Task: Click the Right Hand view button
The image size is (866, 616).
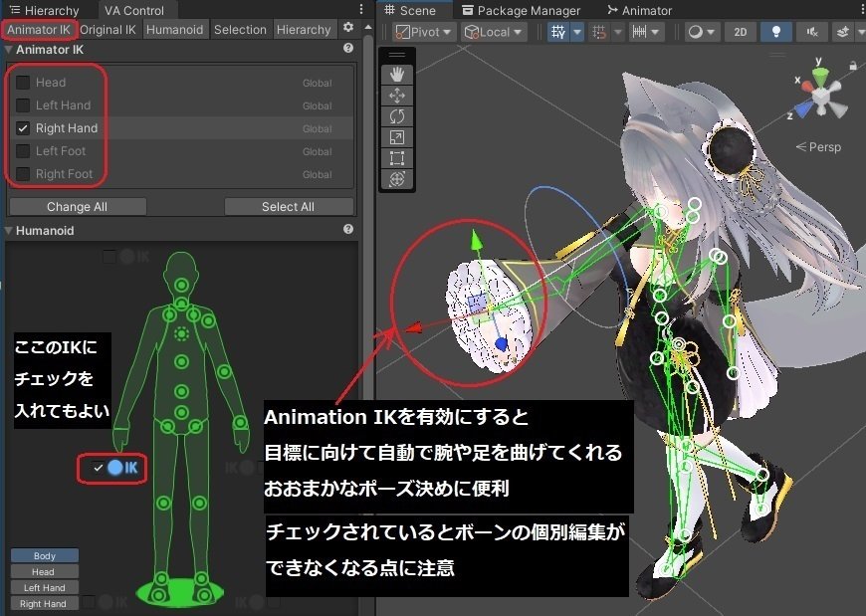Action: tap(45, 604)
